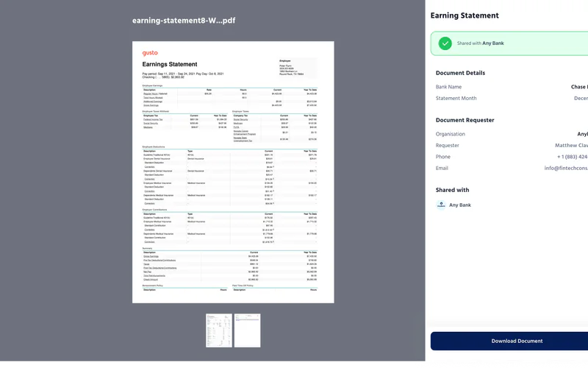Viewport: 588px width, 368px height.
Task: Click the 'Shared with Any Bank' banner text
Action: coord(481,43)
